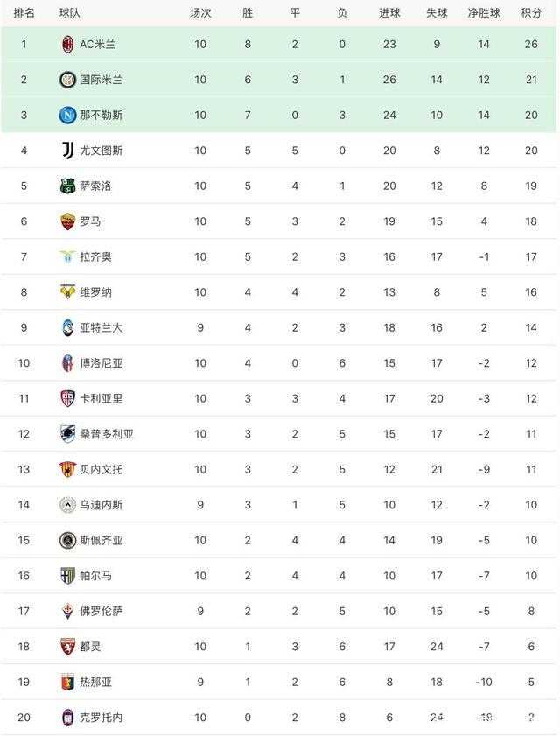
Task: Select the 帕尔马 table row name
Action: coord(96,576)
